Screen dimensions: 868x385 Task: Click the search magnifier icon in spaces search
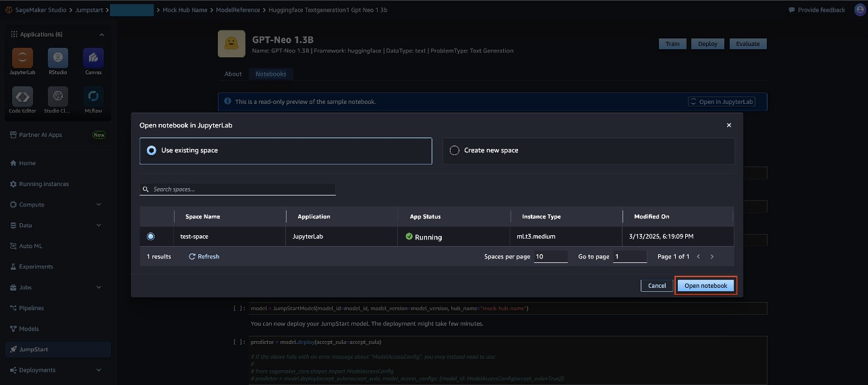click(144, 189)
